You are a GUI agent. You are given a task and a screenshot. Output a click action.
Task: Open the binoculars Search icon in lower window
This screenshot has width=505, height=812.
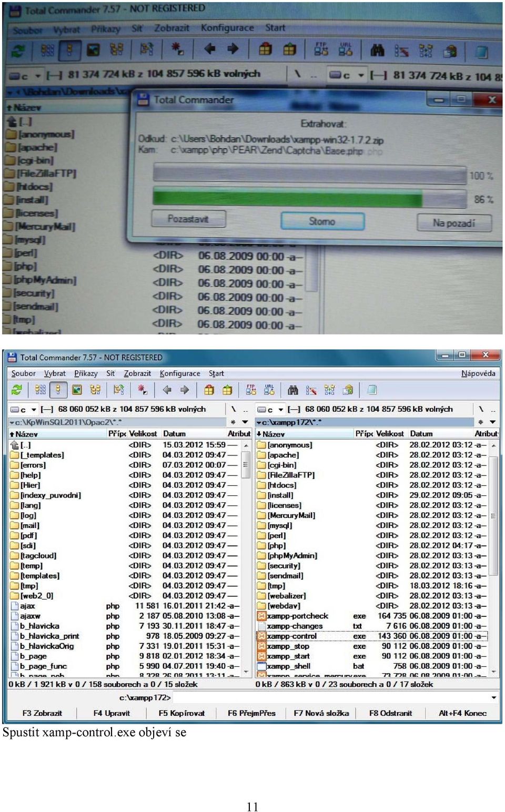[293, 390]
